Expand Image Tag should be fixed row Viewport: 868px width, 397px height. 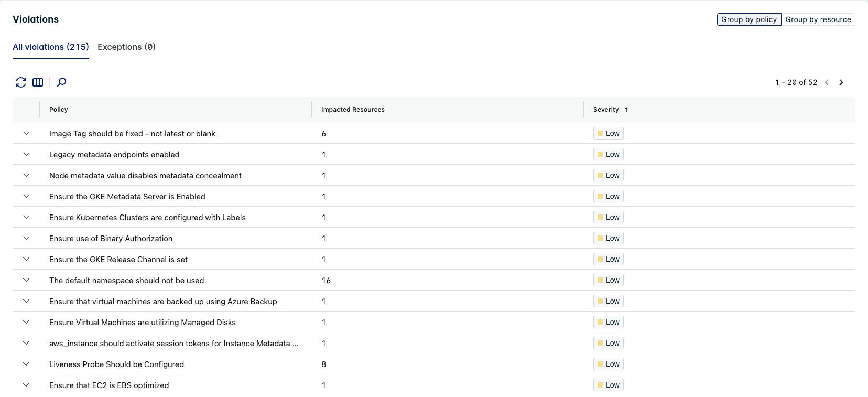[26, 133]
